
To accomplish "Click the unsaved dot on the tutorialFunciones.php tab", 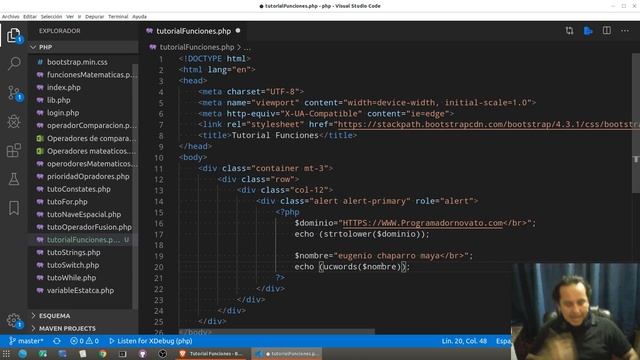I will (238, 31).
